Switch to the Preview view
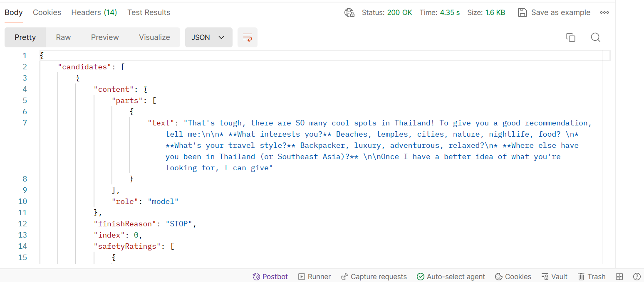The width and height of the screenshot is (644, 282). pyautogui.click(x=105, y=37)
